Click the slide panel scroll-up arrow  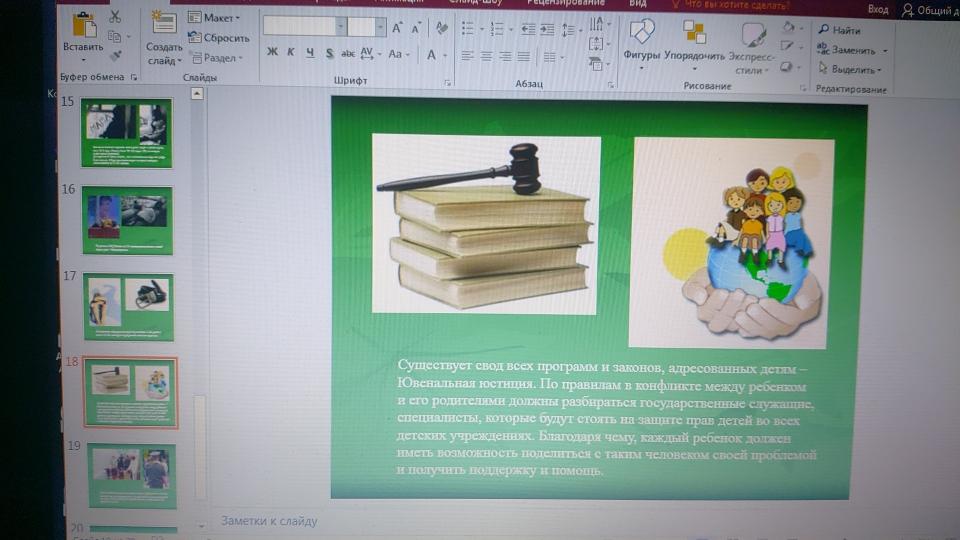click(197, 94)
